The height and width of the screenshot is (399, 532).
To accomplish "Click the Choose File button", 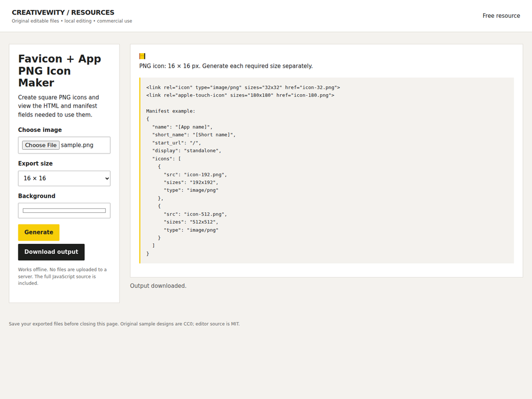I will coord(40,145).
